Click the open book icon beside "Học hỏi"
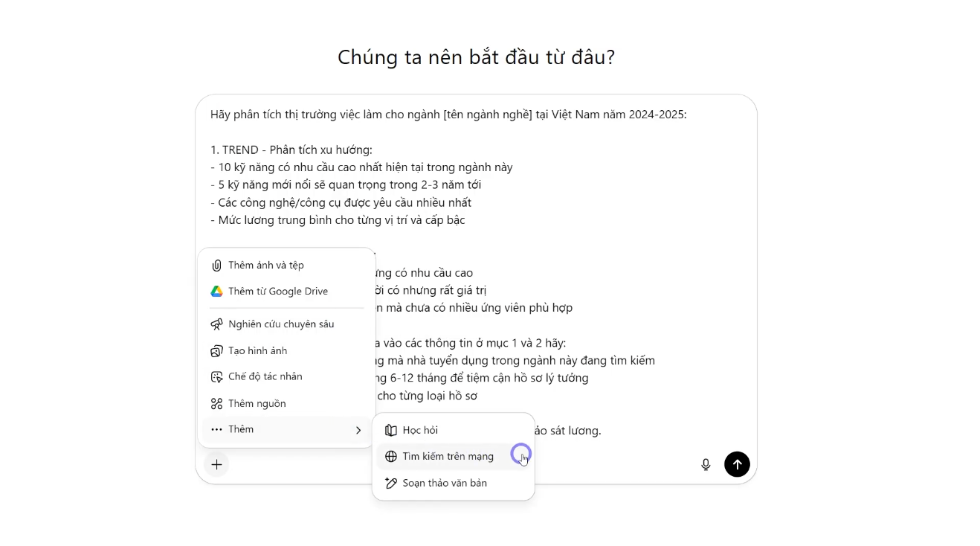Viewport: 980px width, 546px height. coord(390,429)
